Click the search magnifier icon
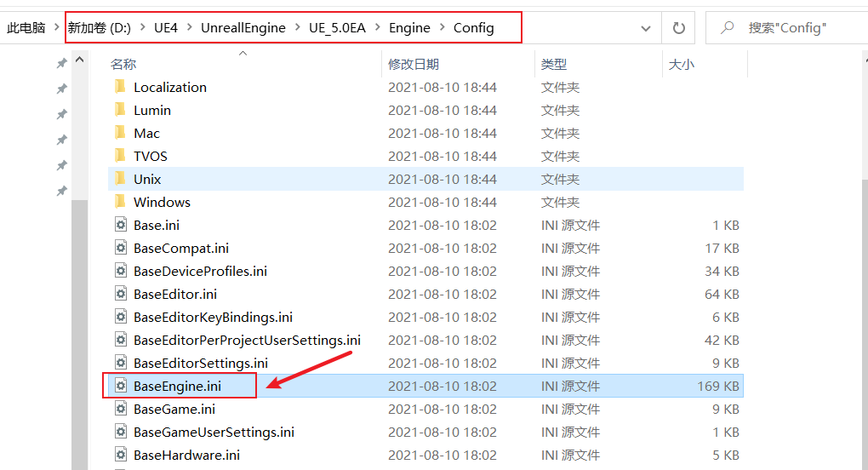 click(728, 27)
